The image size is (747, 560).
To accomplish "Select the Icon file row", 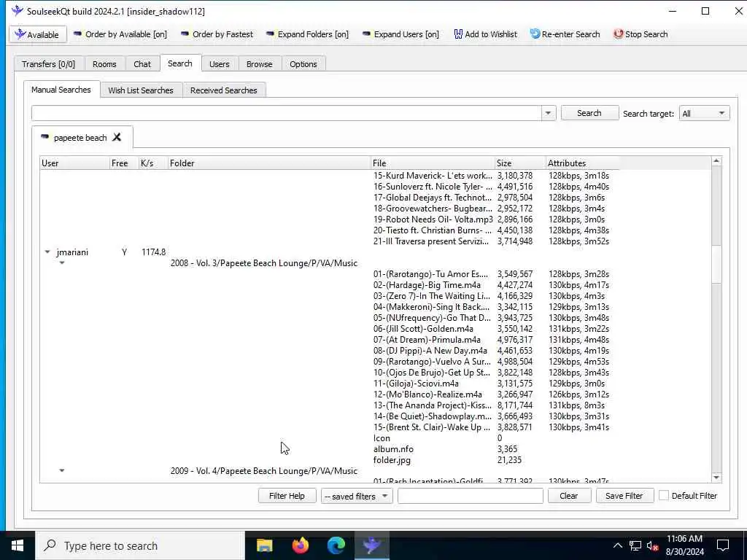I will coord(382,438).
